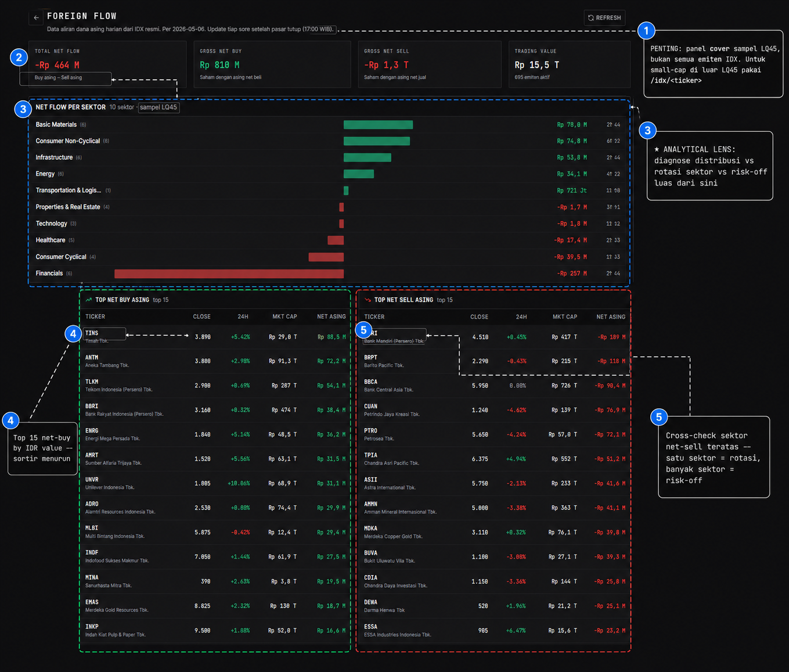Open the Infrastructure sector row

point(329,157)
